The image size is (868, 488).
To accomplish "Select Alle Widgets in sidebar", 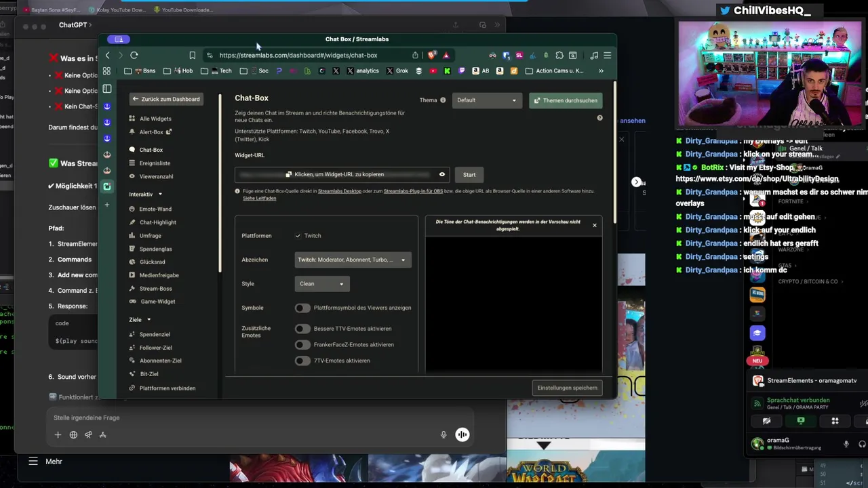I will (x=150, y=119).
